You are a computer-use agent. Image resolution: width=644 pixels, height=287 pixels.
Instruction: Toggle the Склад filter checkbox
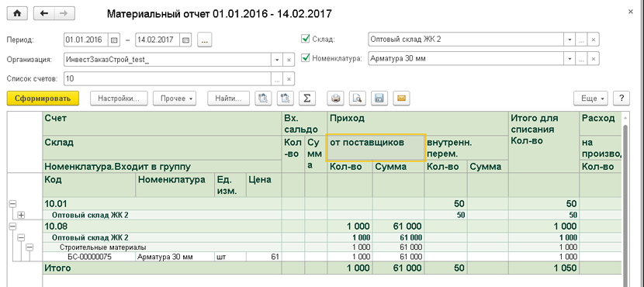305,39
